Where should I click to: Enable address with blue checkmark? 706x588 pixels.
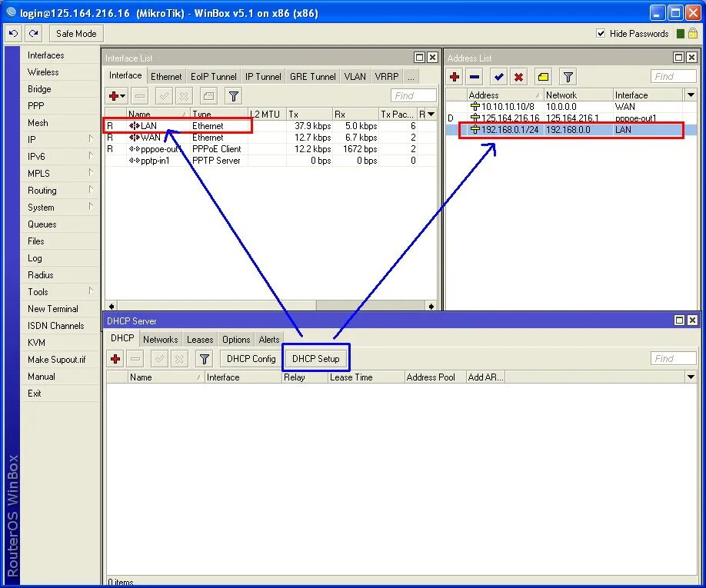(498, 77)
